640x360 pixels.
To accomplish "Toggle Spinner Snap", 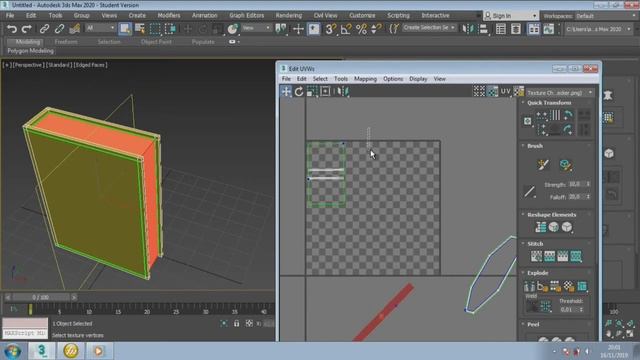I will tap(376, 29).
